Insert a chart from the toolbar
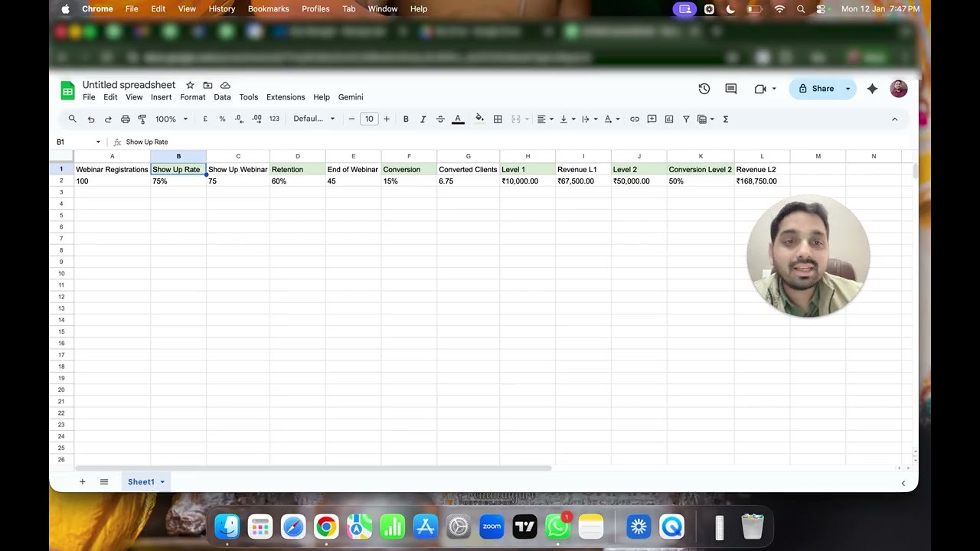980x551 pixels. (x=669, y=119)
